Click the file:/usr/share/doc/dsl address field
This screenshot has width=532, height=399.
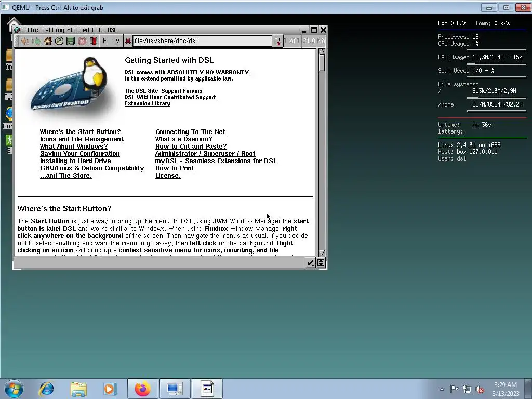[202, 41]
